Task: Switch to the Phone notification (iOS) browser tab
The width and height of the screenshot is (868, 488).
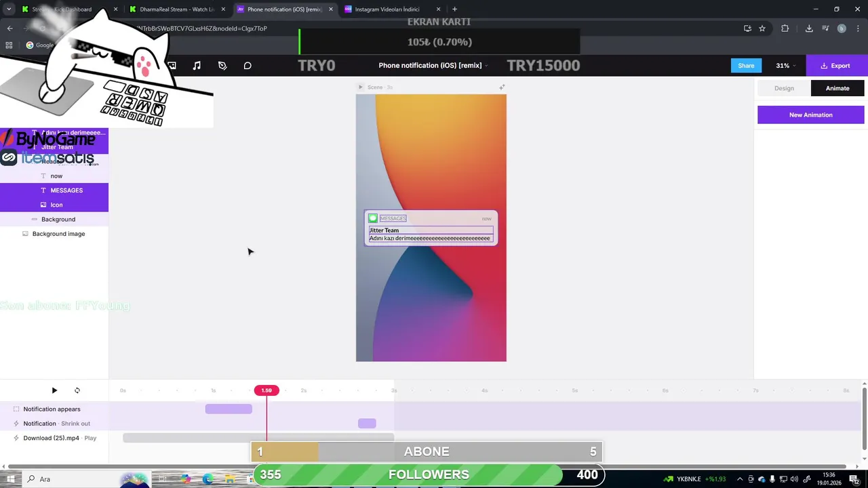Action: (285, 9)
